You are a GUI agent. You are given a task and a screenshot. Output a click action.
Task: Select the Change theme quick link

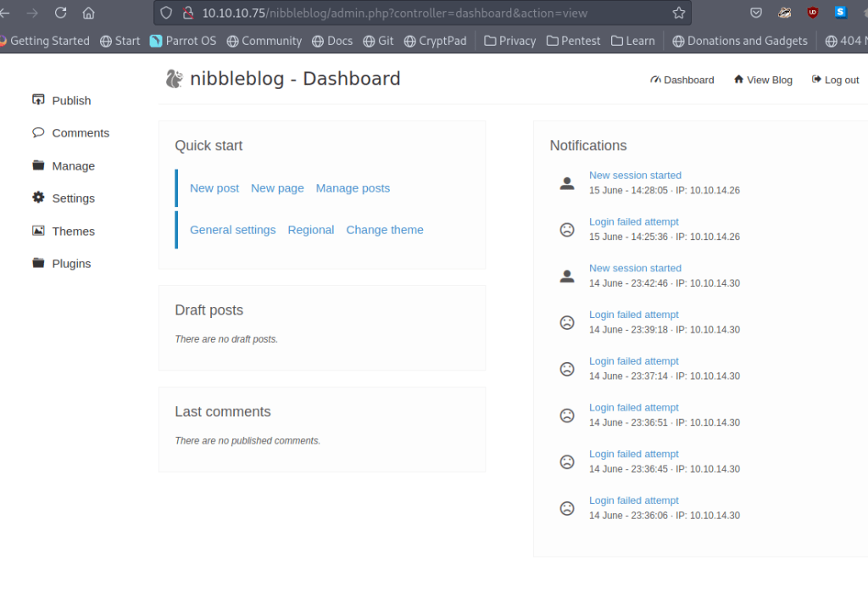pyautogui.click(x=384, y=230)
